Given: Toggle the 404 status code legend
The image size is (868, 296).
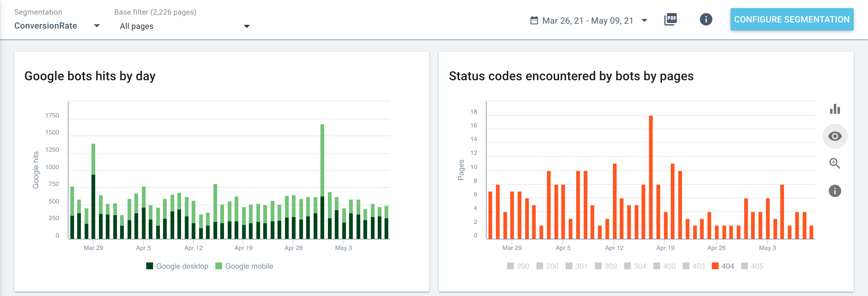Looking at the screenshot, I should pyautogui.click(x=723, y=266).
